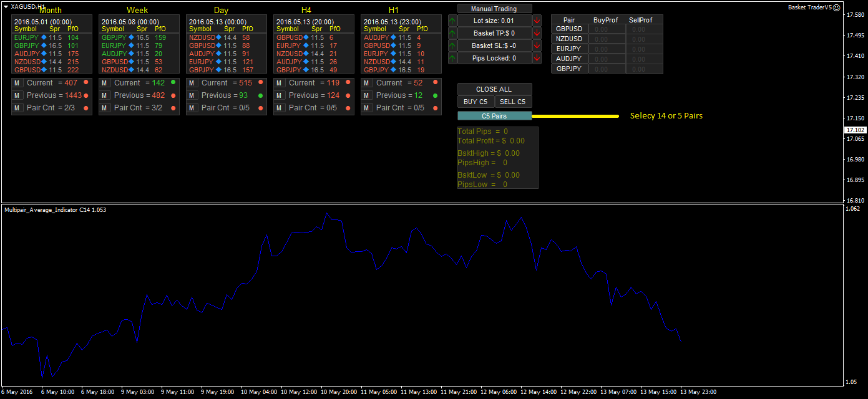868x399 pixels.
Task: Click the GBPJPY row in the Week panel
Action: pos(134,37)
